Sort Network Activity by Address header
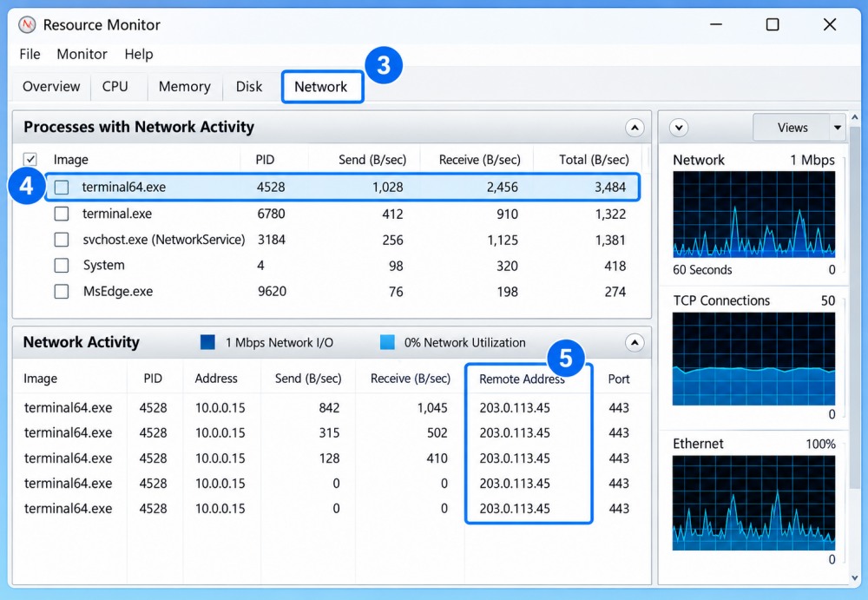The width and height of the screenshot is (868, 600). (216, 379)
